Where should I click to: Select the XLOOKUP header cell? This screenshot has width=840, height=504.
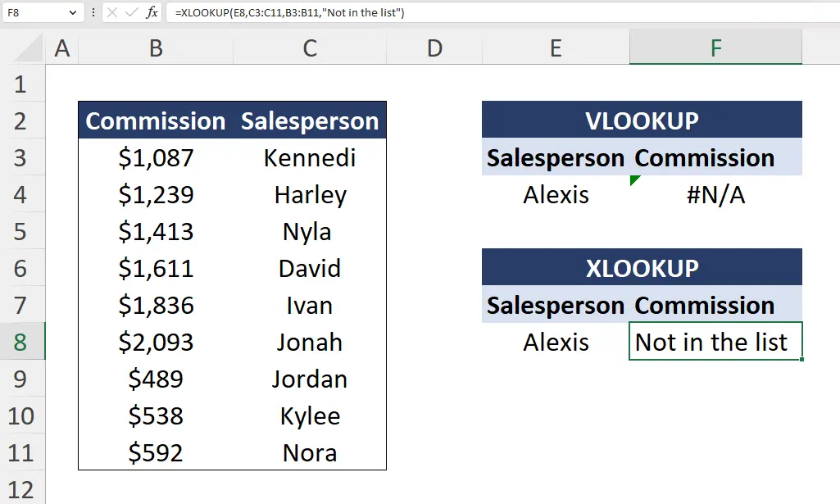642,267
